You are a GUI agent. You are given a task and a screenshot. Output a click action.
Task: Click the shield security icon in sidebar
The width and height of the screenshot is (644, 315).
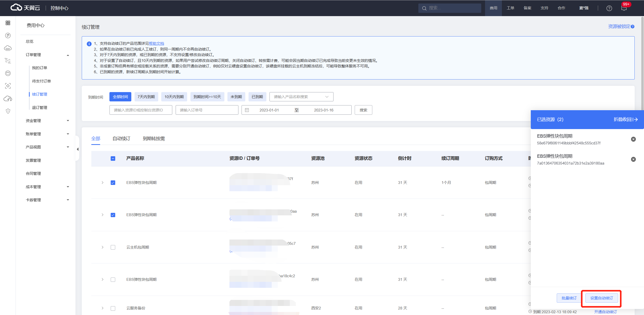(8, 111)
